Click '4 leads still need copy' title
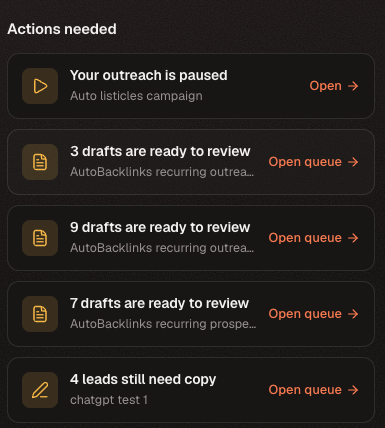 143,380
